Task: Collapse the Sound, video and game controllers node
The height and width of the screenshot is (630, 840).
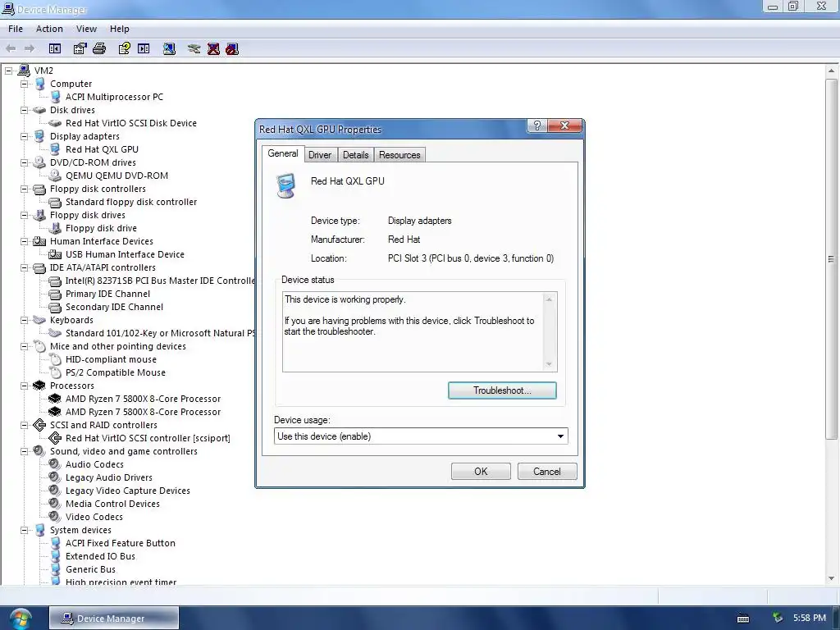Action: (24, 451)
